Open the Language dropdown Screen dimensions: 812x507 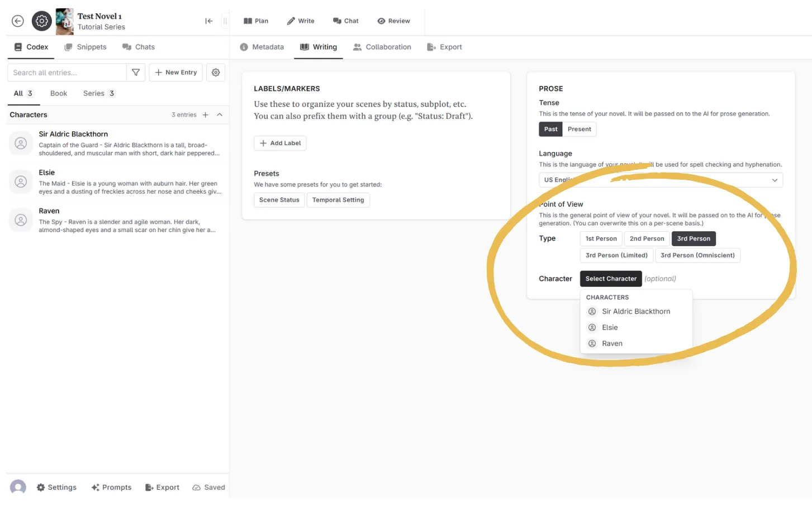(660, 180)
